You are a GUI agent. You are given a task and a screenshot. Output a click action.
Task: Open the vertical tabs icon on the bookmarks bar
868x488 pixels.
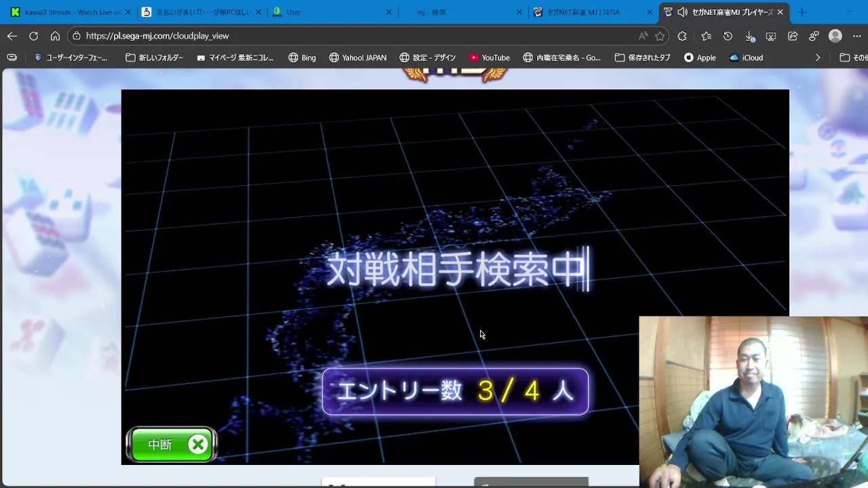12,58
